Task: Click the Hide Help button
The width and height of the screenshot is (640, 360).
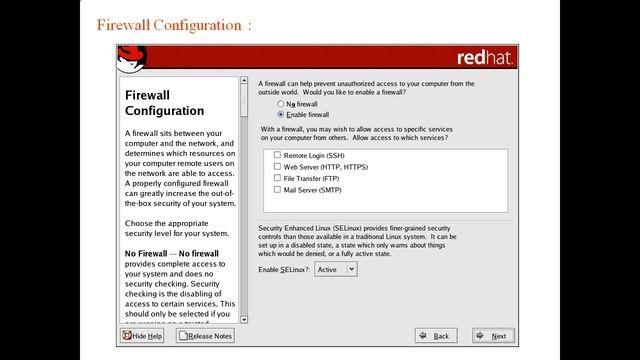Action: coord(142,336)
